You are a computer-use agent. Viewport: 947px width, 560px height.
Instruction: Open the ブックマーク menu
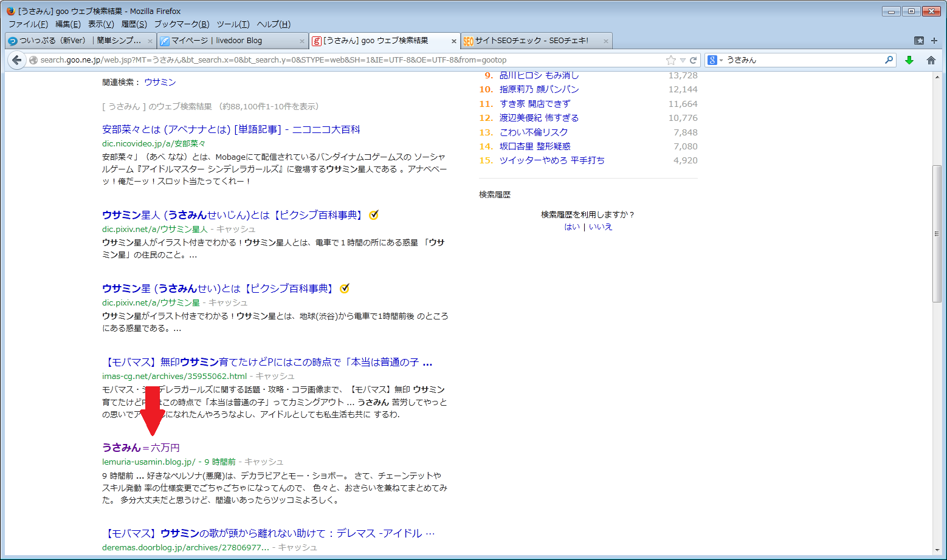coord(182,24)
